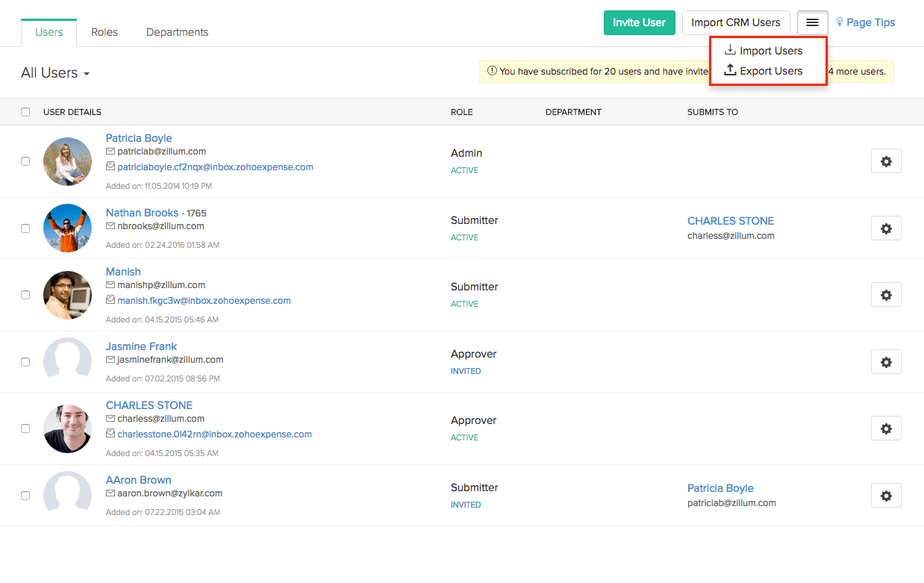The width and height of the screenshot is (924, 583).
Task: Select Export Users from the open menu
Action: click(x=770, y=71)
